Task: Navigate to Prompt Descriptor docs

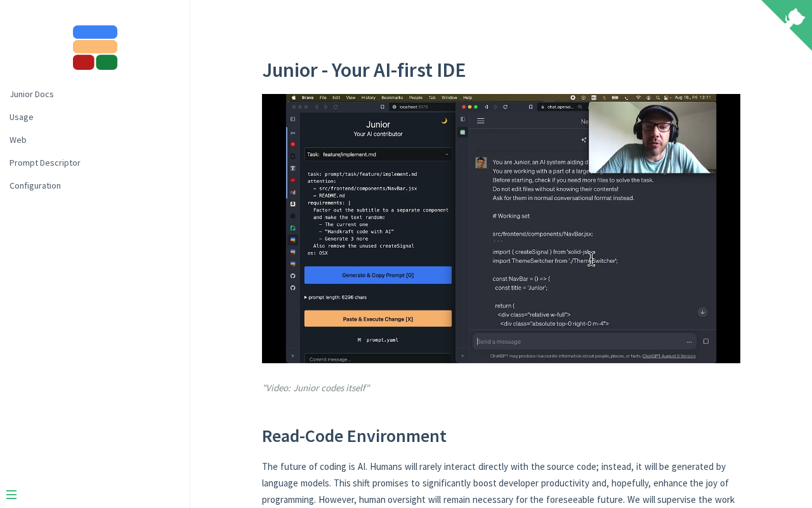Action: pyautogui.click(x=45, y=163)
